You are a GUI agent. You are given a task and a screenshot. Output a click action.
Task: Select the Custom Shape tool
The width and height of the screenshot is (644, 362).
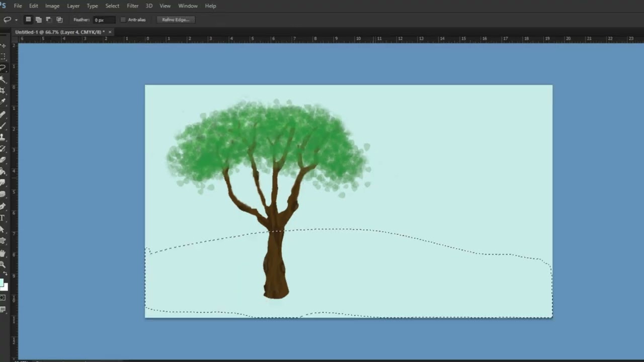3,241
